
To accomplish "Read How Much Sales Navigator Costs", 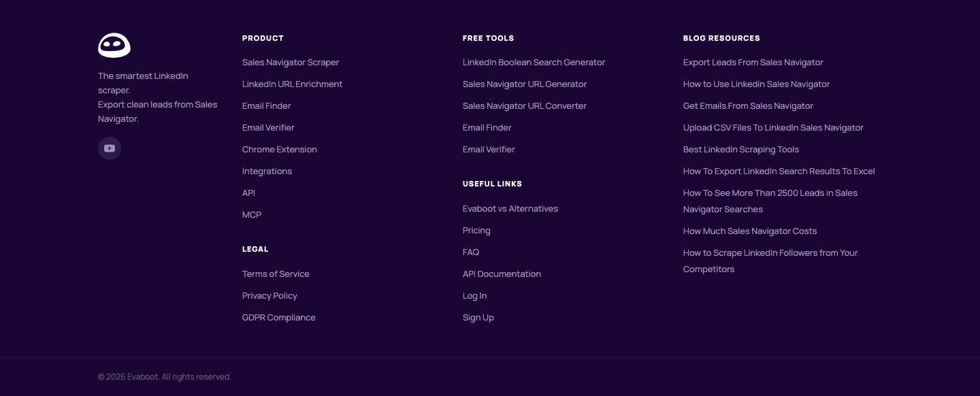I will 750,231.
